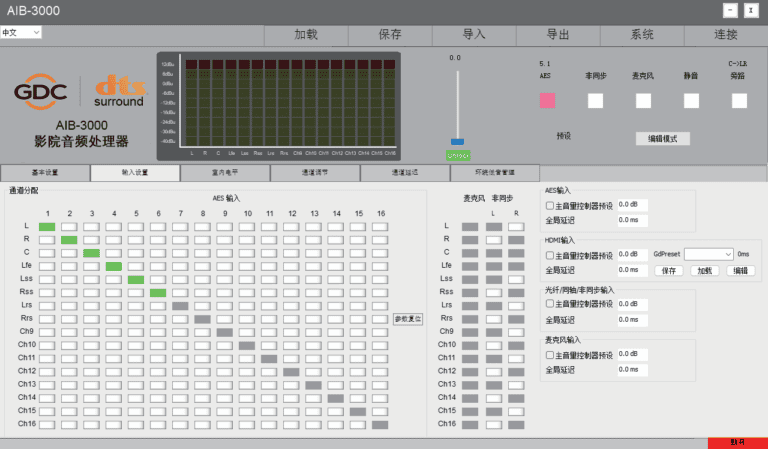768x449 pixels.
Task: Open the 加载 menu
Action: click(x=306, y=35)
